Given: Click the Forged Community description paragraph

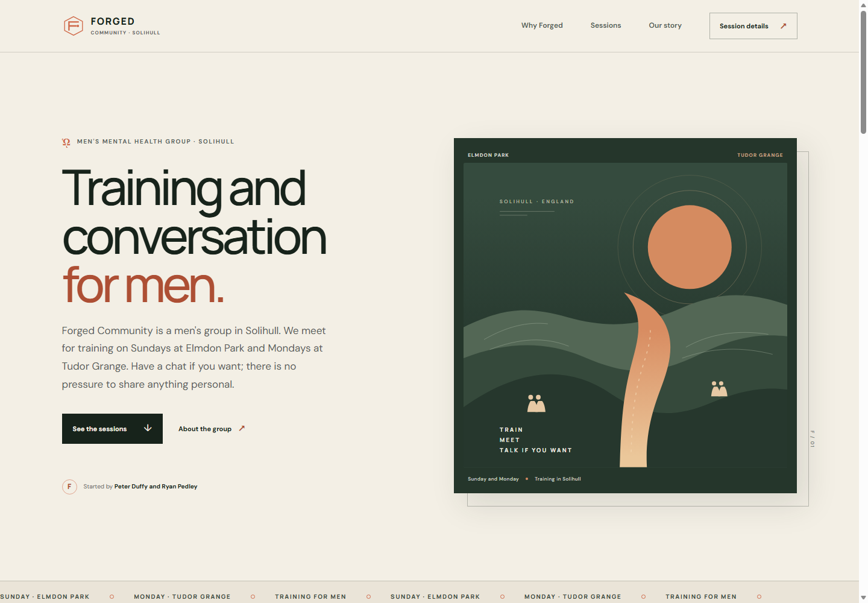Looking at the screenshot, I should [194, 358].
